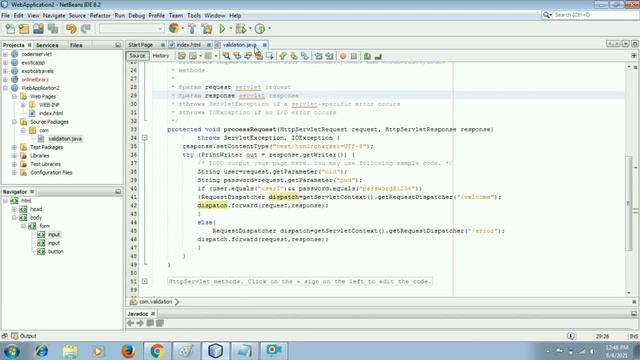Click the Open Project toolbar icon
This screenshot has height=360, width=640.
[38, 29]
